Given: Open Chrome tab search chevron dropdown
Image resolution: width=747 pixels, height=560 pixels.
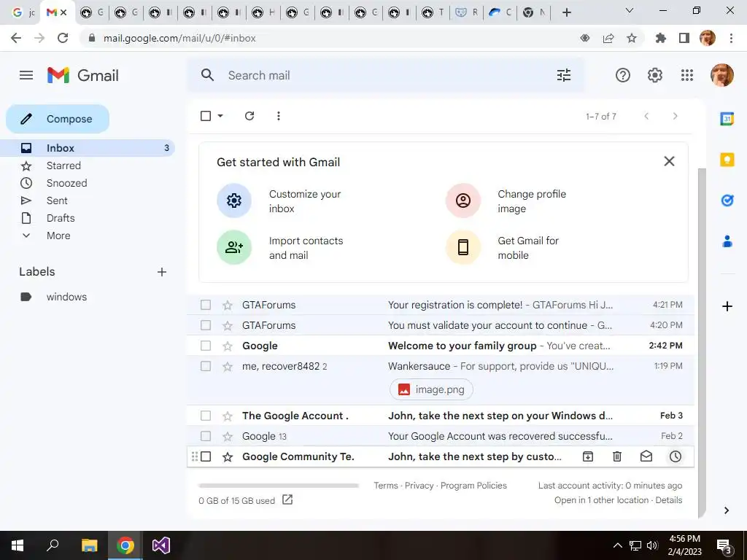Looking at the screenshot, I should tap(630, 10).
